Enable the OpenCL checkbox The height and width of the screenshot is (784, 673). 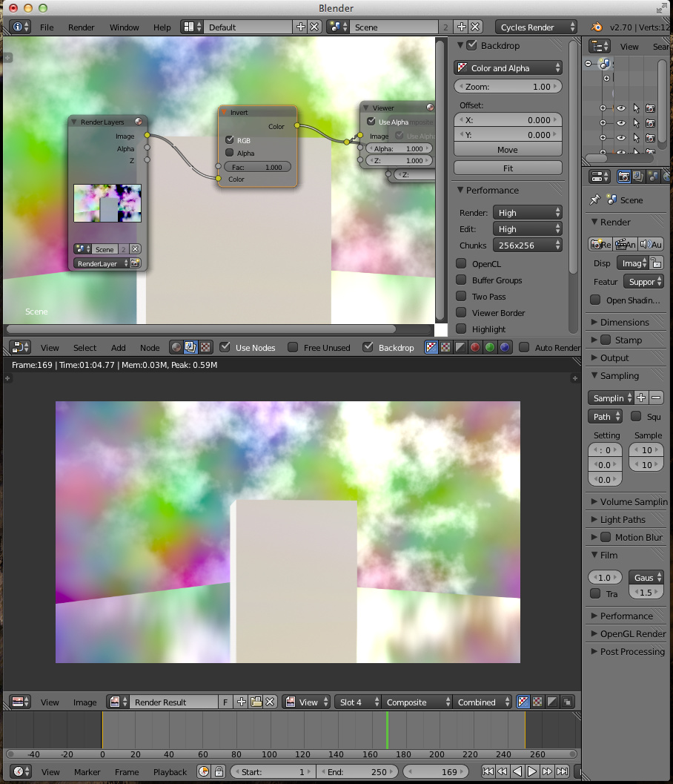click(462, 263)
